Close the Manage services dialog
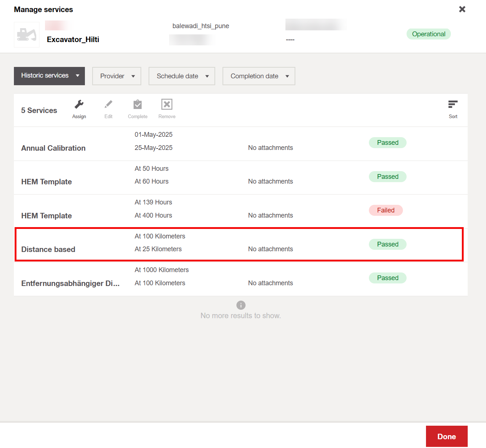486x448 pixels. (x=462, y=9)
